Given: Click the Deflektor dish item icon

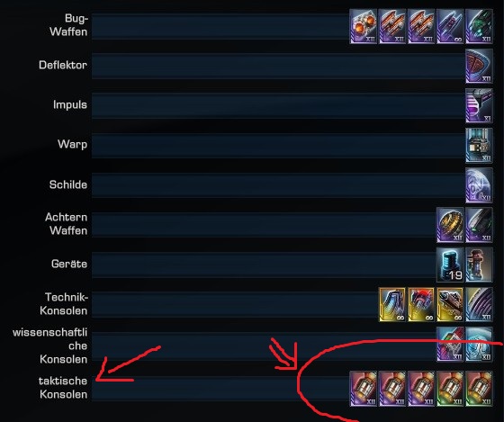Looking at the screenshot, I should (479, 67).
